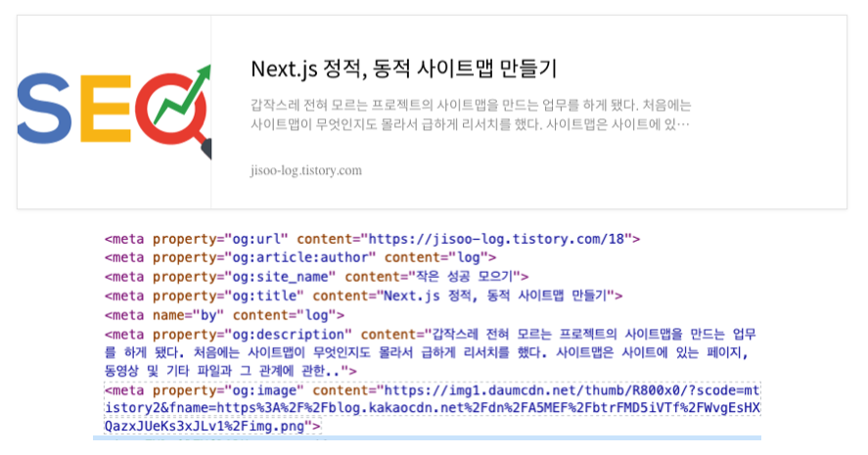This screenshot has width=868, height=455.
Task: Select the site name value '작은 성공 모으기'
Action: coord(464,276)
